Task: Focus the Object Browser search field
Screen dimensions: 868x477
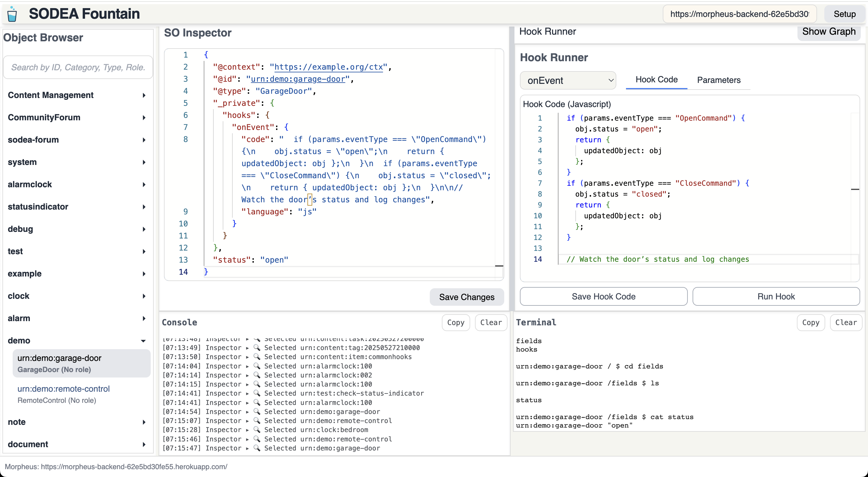Action: coord(78,68)
